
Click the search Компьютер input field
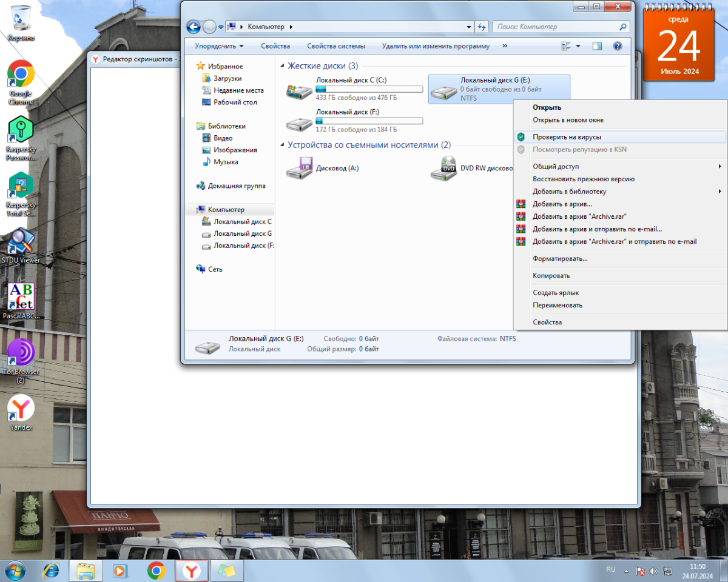point(555,27)
